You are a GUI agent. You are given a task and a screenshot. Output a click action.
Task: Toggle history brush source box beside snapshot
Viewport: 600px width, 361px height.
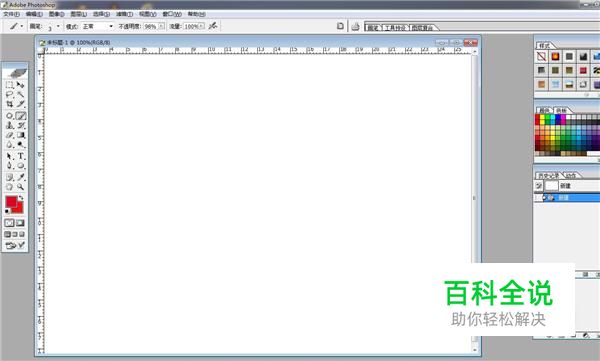[x=539, y=186]
